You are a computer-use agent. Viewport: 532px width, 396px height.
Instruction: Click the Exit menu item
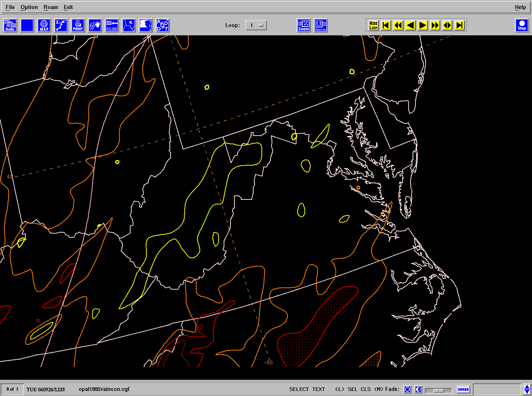coord(68,7)
